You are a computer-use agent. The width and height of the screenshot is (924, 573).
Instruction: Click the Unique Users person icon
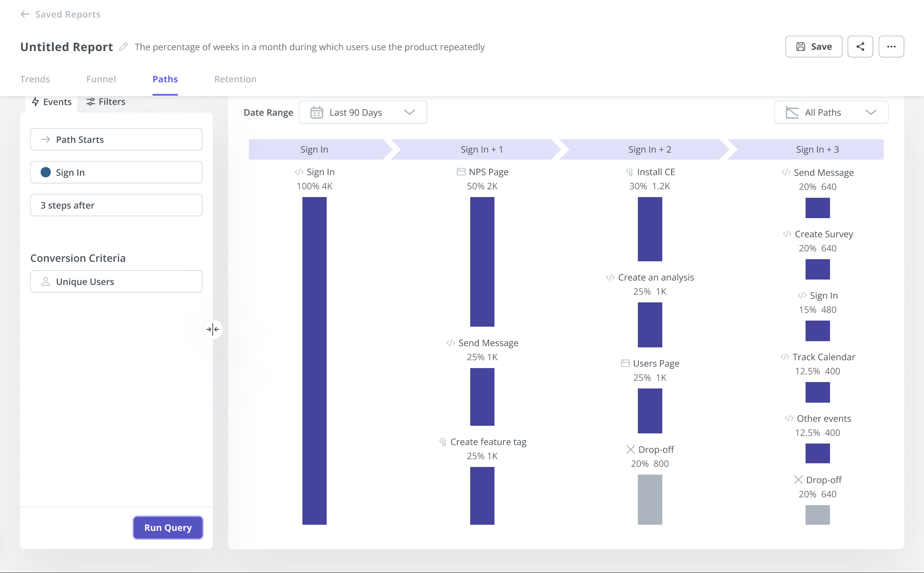(x=46, y=281)
